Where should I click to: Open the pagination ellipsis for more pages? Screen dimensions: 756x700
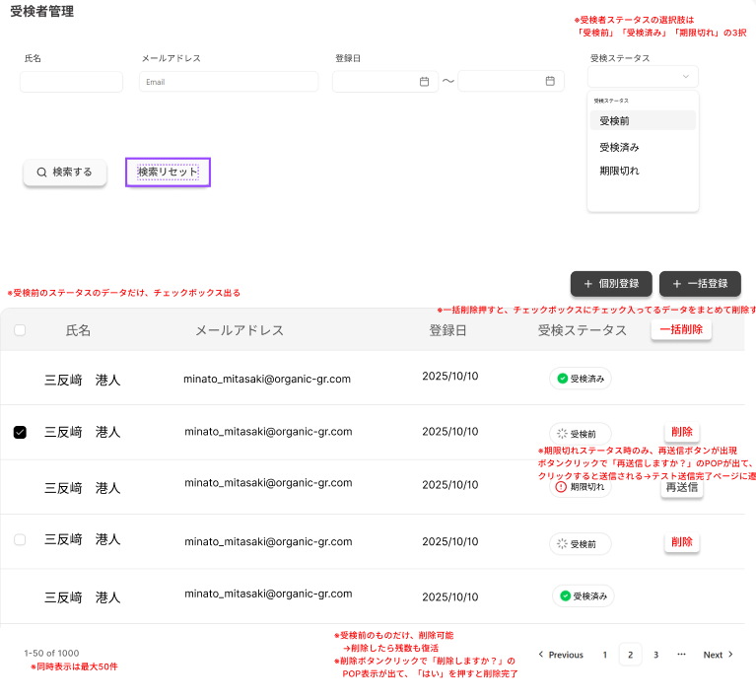tap(681, 655)
